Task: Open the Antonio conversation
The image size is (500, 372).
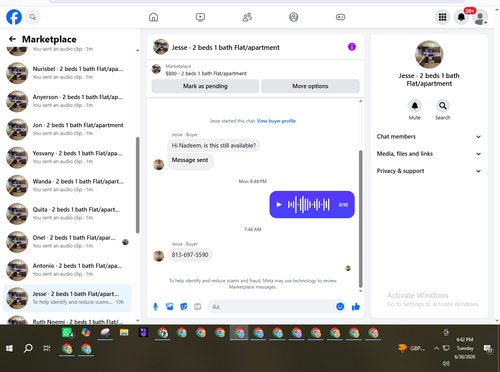Action: coord(67,270)
